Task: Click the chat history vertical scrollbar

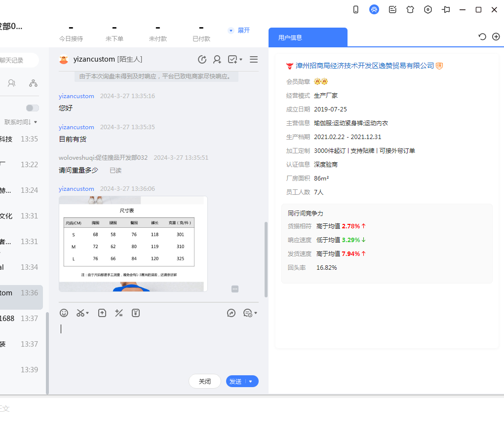Action: (266, 259)
